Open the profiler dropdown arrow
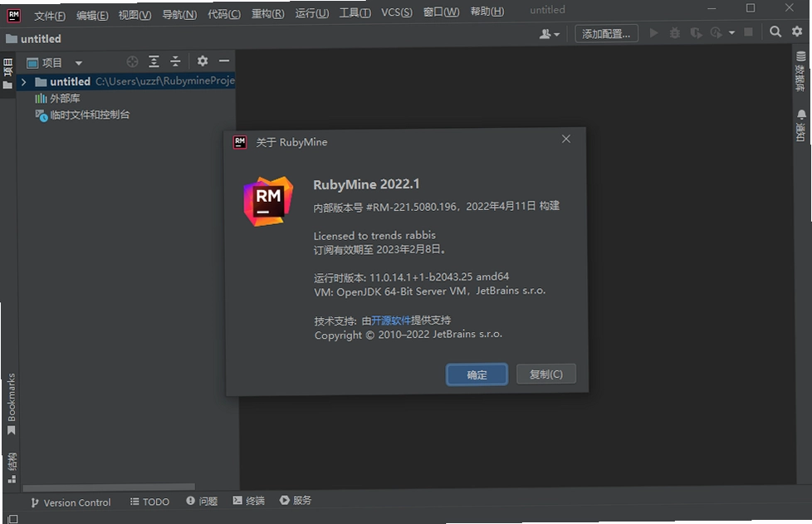The width and height of the screenshot is (812, 524). pyautogui.click(x=731, y=32)
